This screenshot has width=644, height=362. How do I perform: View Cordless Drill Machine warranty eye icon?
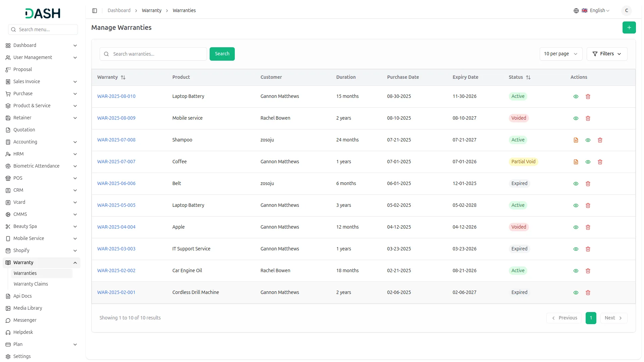click(576, 293)
